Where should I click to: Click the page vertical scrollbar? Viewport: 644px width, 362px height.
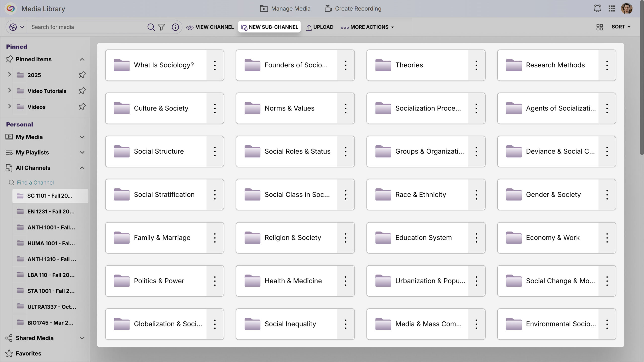click(641, 75)
